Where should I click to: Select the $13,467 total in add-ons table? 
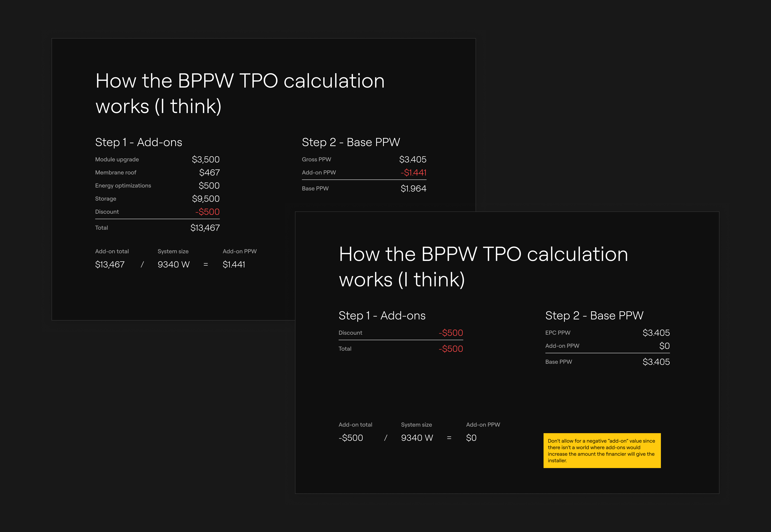click(205, 228)
